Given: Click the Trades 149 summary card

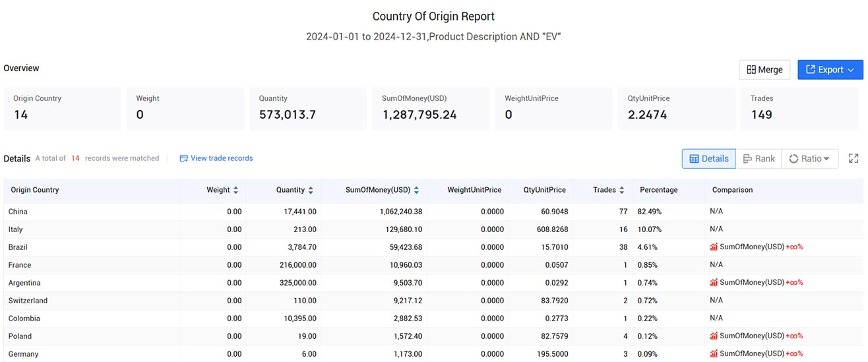Looking at the screenshot, I should pos(799,108).
